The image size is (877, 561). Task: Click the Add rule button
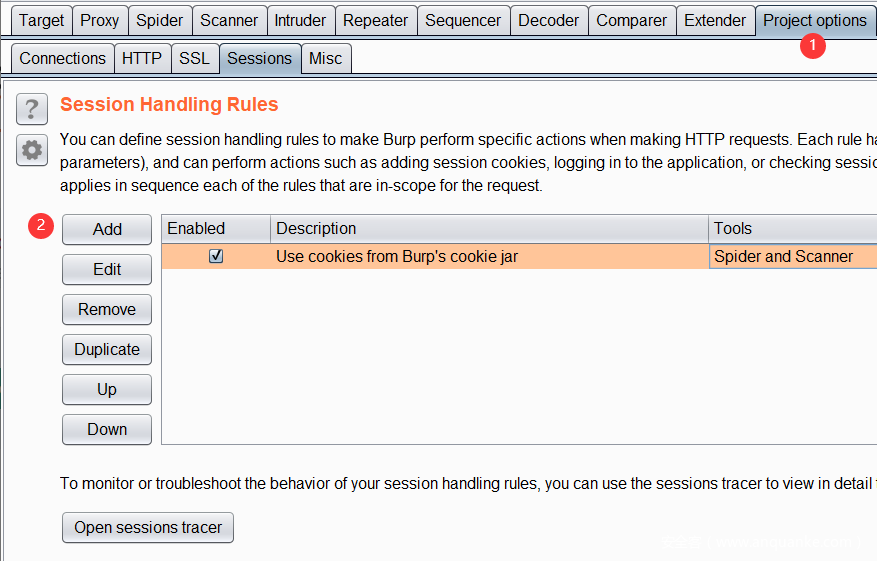(107, 229)
